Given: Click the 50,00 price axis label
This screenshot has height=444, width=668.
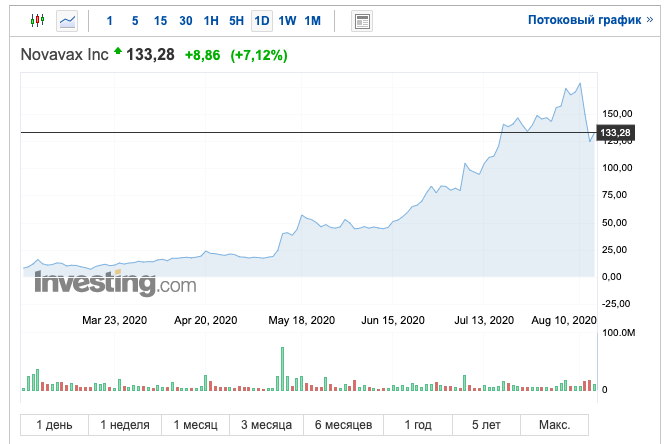Looking at the screenshot, I should point(614,222).
